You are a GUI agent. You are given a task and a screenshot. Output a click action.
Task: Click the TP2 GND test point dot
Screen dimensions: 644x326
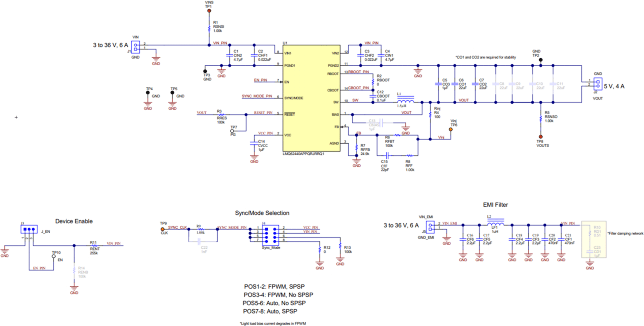click(x=541, y=60)
